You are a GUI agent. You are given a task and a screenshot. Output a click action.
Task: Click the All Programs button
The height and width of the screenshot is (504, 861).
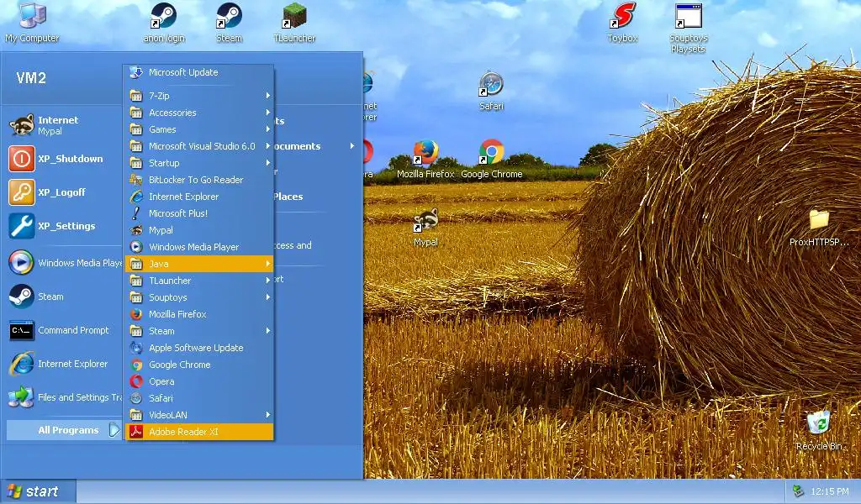tap(63, 430)
